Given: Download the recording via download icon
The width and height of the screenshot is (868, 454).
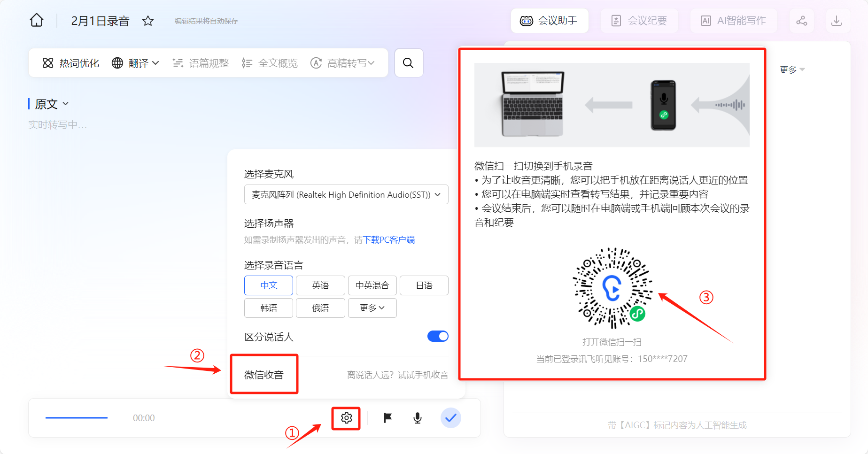Looking at the screenshot, I should tap(836, 21).
